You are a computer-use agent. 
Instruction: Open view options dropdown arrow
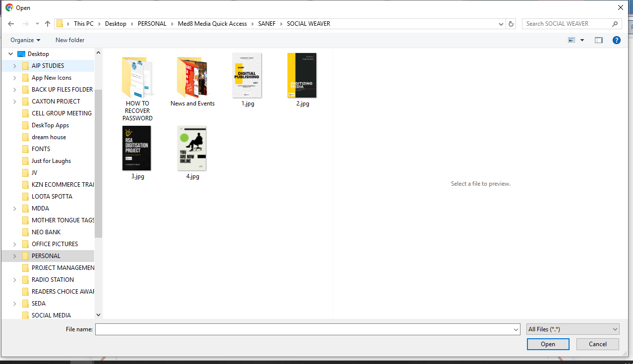click(582, 40)
